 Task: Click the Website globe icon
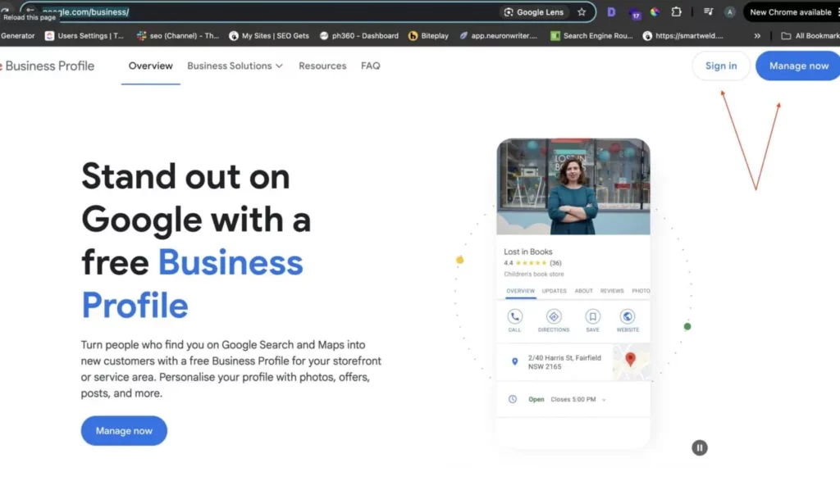pyautogui.click(x=628, y=316)
